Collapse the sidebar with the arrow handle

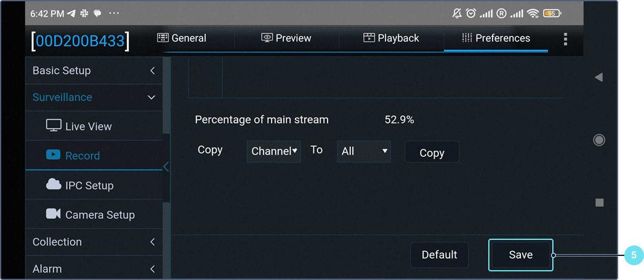click(x=166, y=167)
